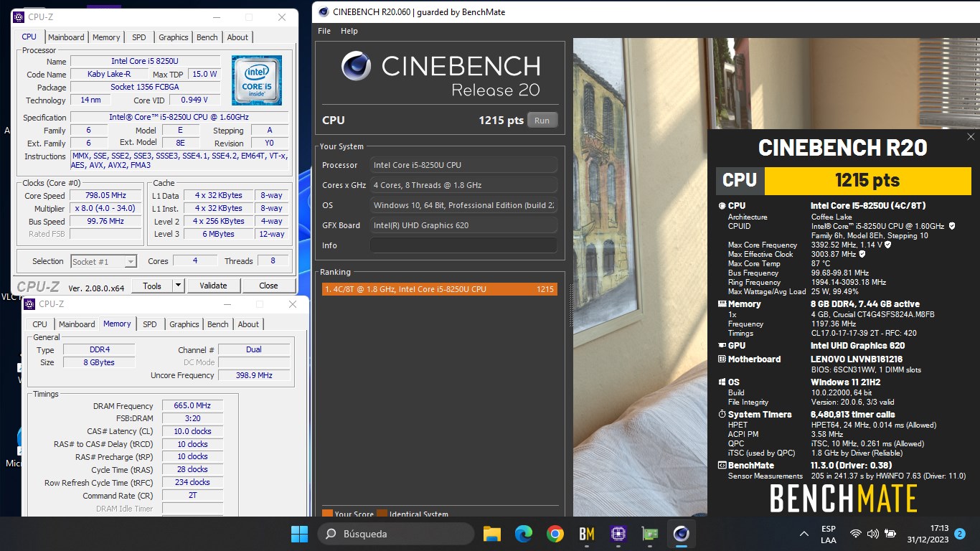This screenshot has width=980, height=551.
Task: Click the Cores x GHz field in Cinebench
Action: 463,185
